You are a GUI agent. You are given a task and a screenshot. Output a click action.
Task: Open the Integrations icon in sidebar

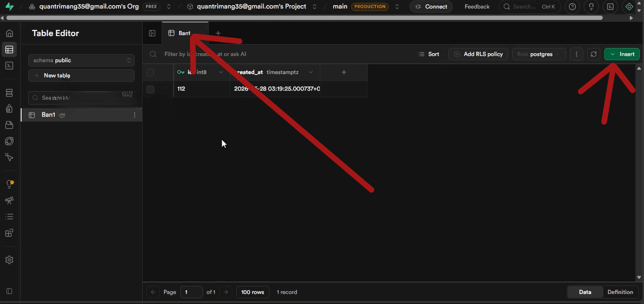click(9, 233)
